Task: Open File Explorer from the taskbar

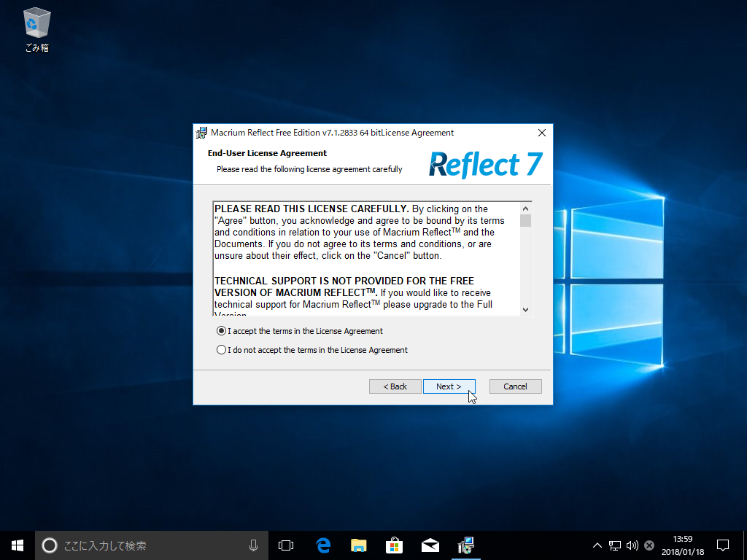Action: 358,545
